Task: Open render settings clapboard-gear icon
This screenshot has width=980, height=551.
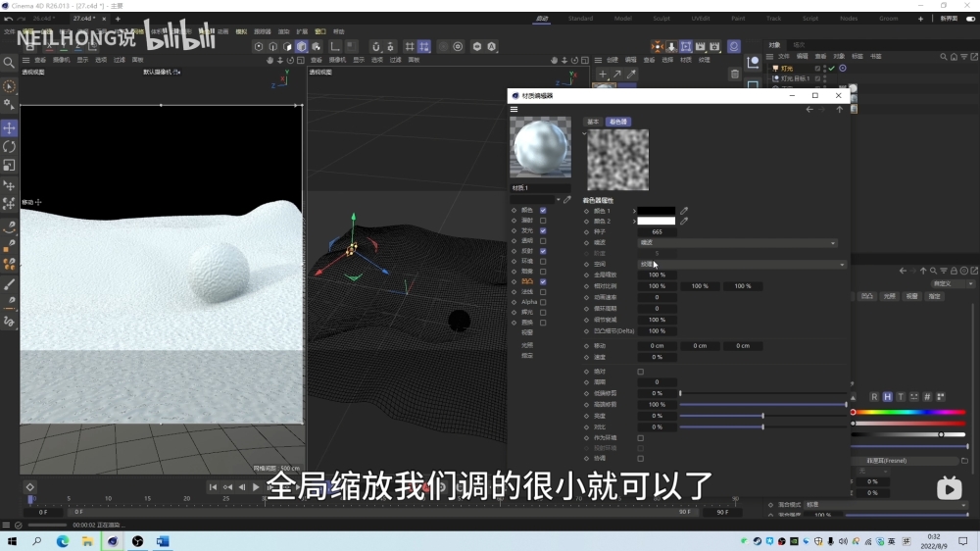Action: pos(715,46)
